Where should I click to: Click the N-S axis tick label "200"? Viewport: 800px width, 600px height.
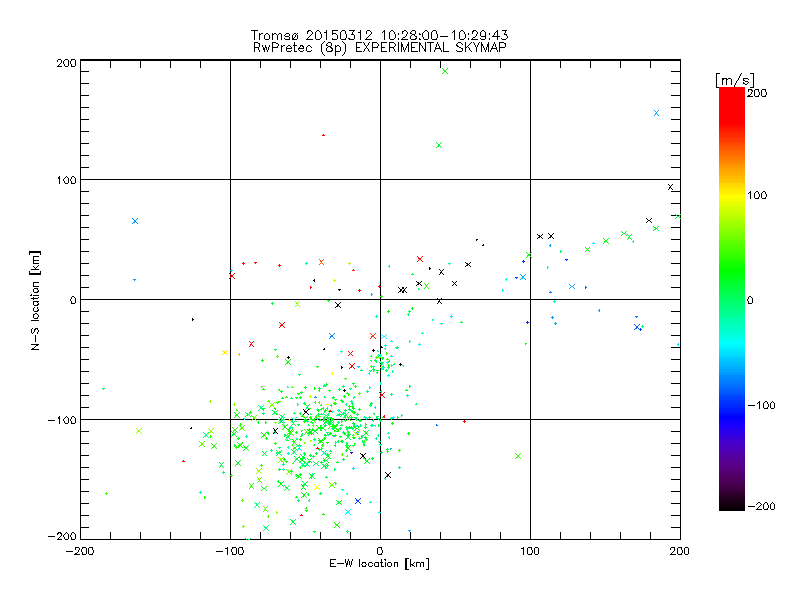click(x=66, y=63)
